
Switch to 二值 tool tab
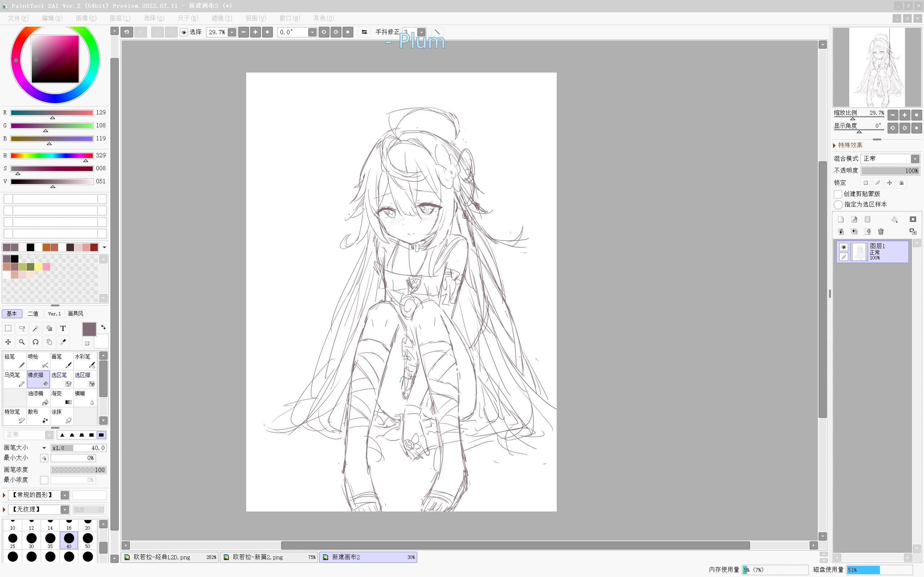tap(33, 314)
